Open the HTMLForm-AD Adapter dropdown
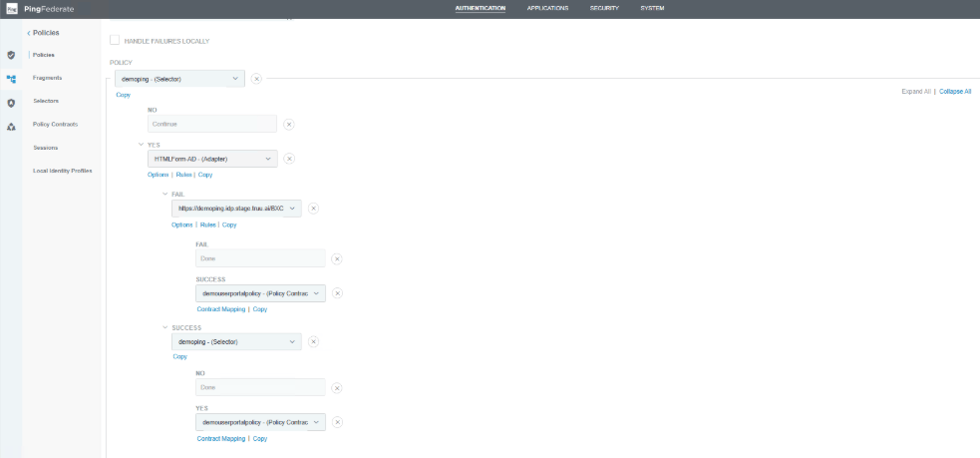 (212, 159)
